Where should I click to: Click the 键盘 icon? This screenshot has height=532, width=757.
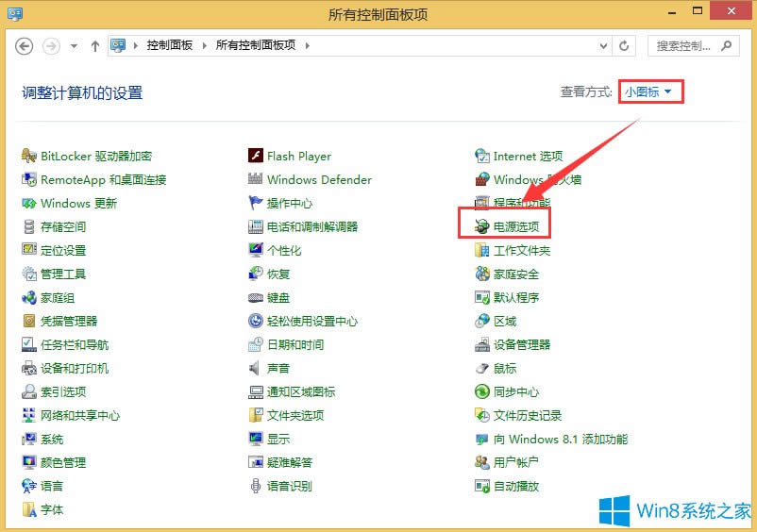point(256,297)
